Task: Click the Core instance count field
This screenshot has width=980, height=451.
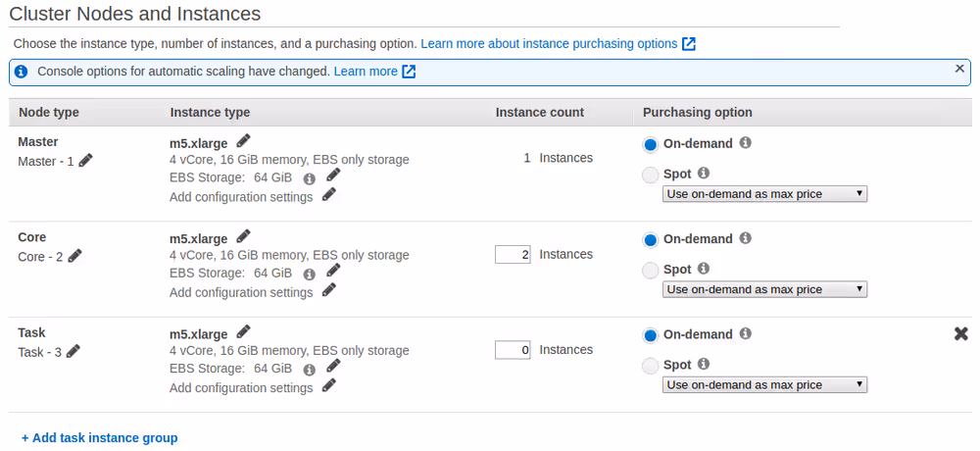Action: [513, 255]
